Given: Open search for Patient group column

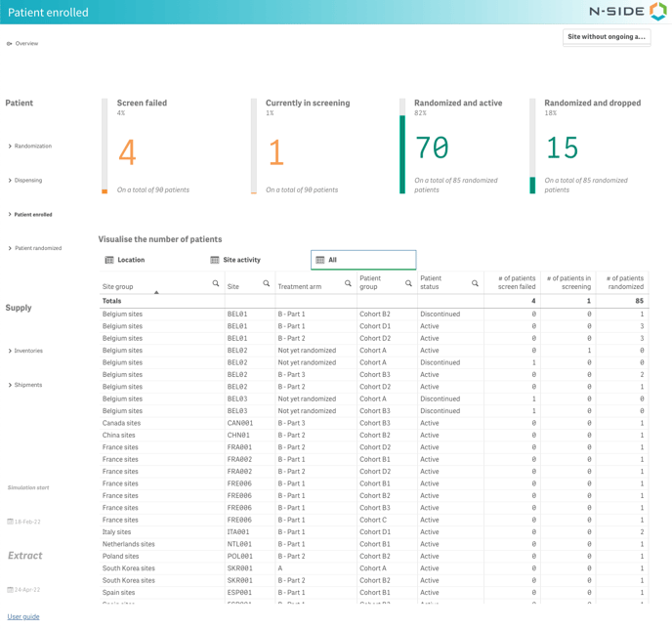Looking at the screenshot, I should (408, 283).
